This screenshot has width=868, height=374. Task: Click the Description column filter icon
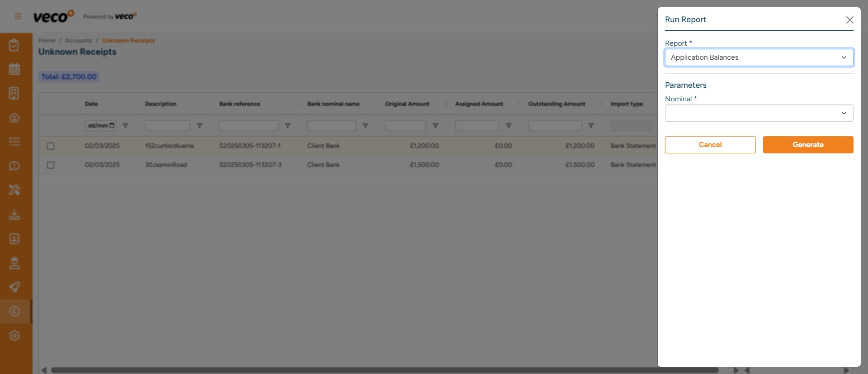point(199,126)
